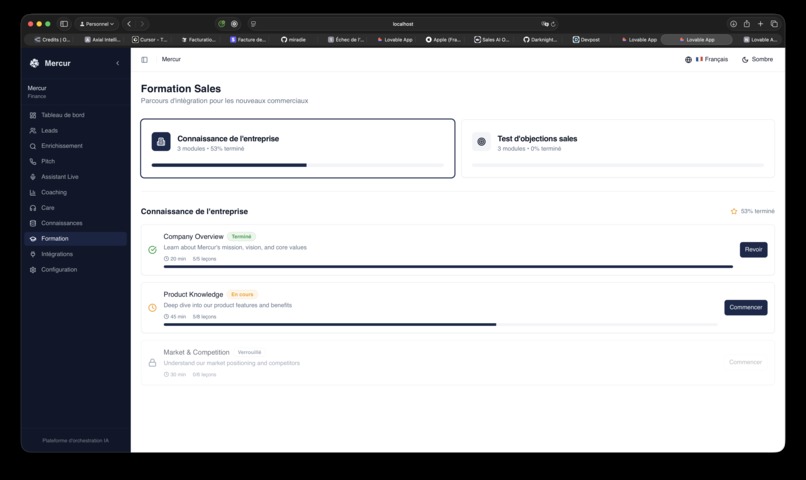Click Commencer for Product Knowledge
Image resolution: width=806 pixels, height=480 pixels.
click(746, 307)
